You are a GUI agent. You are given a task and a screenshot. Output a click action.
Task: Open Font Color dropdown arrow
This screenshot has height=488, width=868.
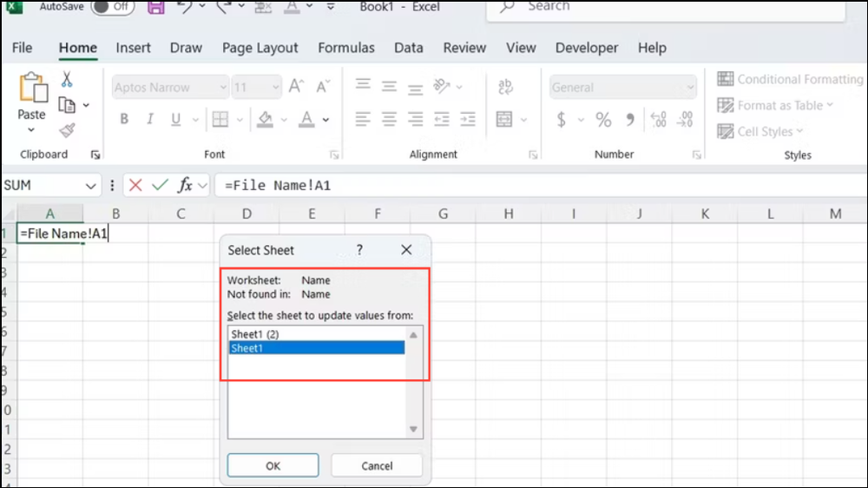(326, 120)
